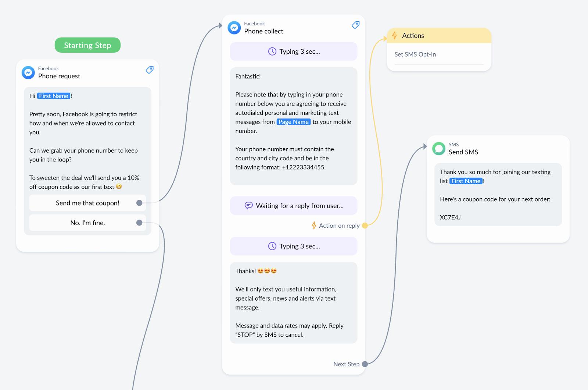This screenshot has height=390, width=588.
Task: Click the lightning icon beside Action on reply
Action: [314, 226]
